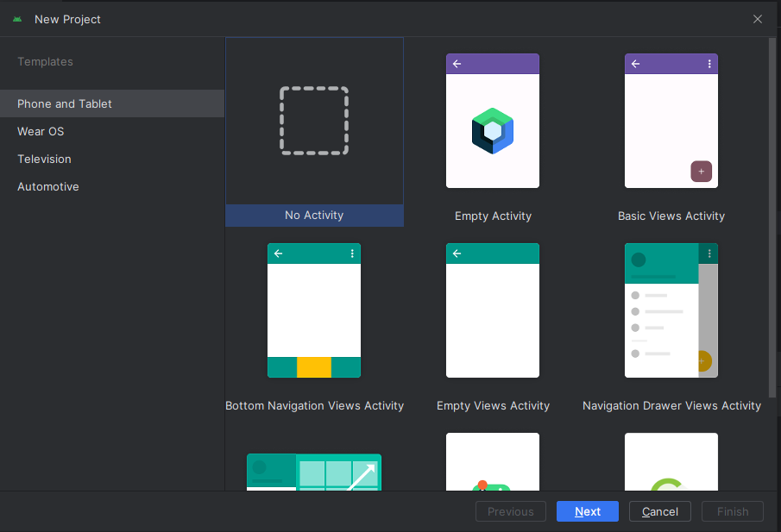Cancel the New Project wizard

[659, 511]
